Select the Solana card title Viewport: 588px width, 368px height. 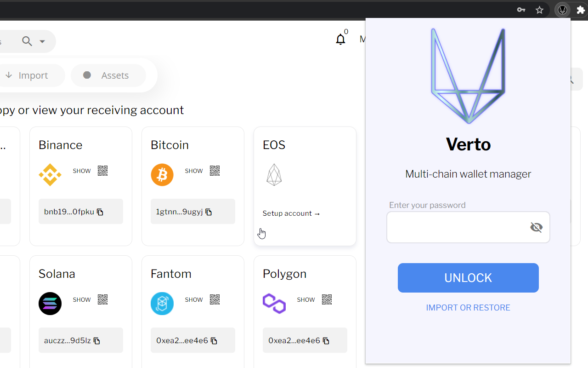57,274
